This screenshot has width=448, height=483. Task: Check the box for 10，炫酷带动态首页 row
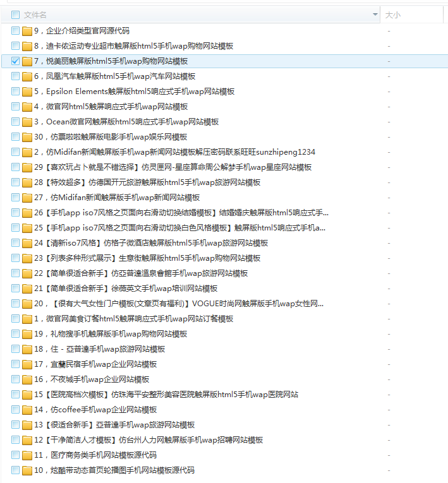(x=15, y=470)
